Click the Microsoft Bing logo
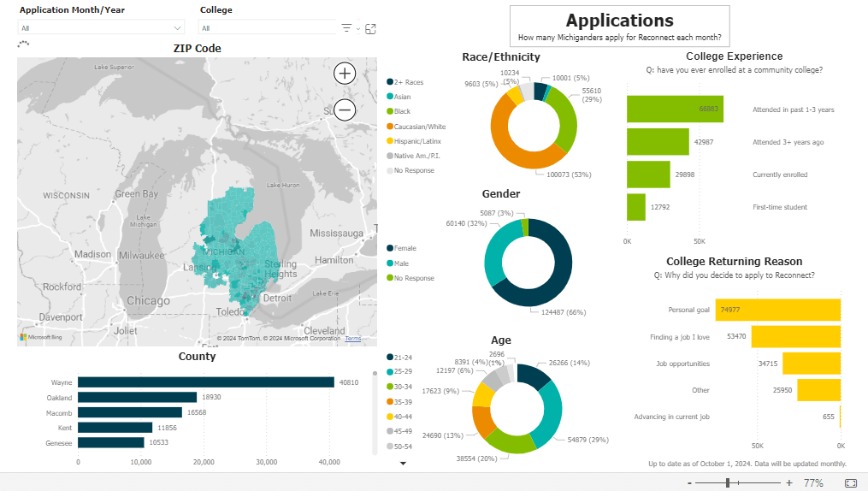868x491 pixels. click(41, 337)
